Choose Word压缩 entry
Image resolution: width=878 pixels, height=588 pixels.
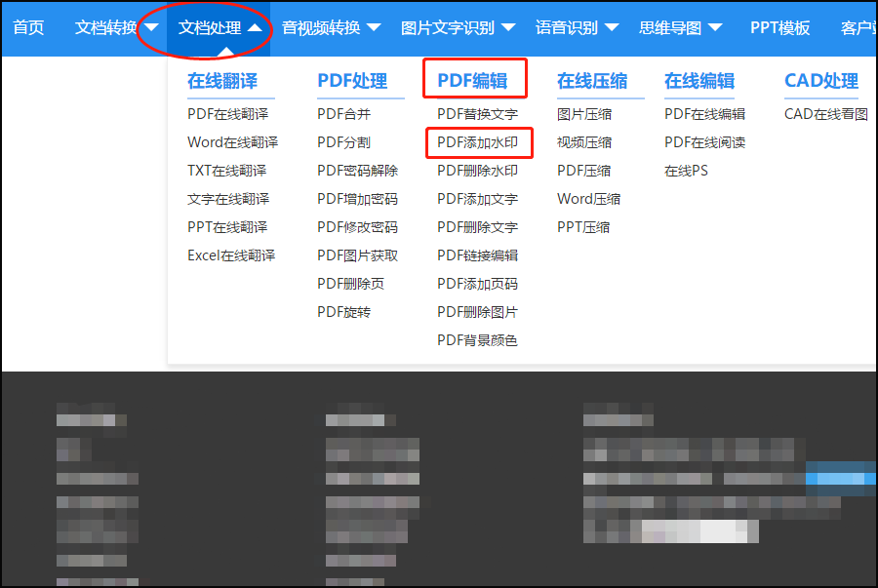coord(588,199)
